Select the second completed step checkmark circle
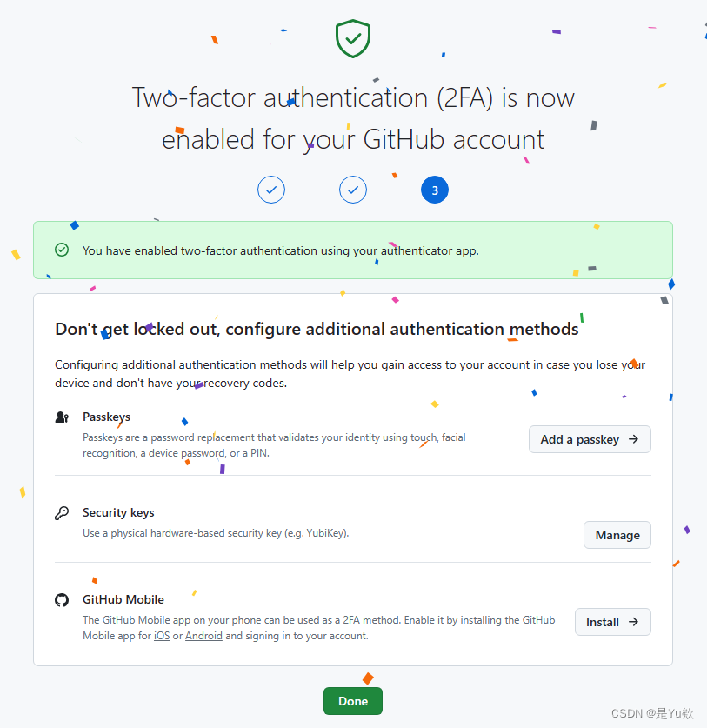 click(353, 190)
